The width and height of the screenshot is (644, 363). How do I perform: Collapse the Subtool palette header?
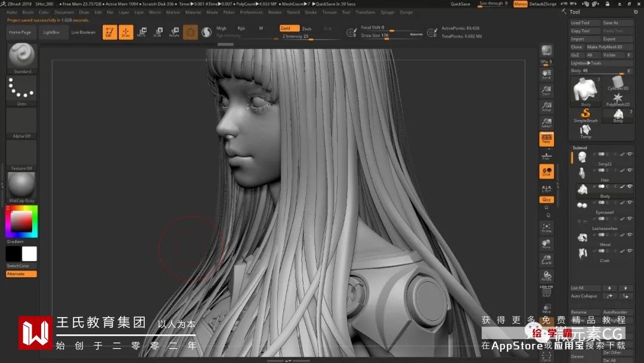(x=580, y=147)
